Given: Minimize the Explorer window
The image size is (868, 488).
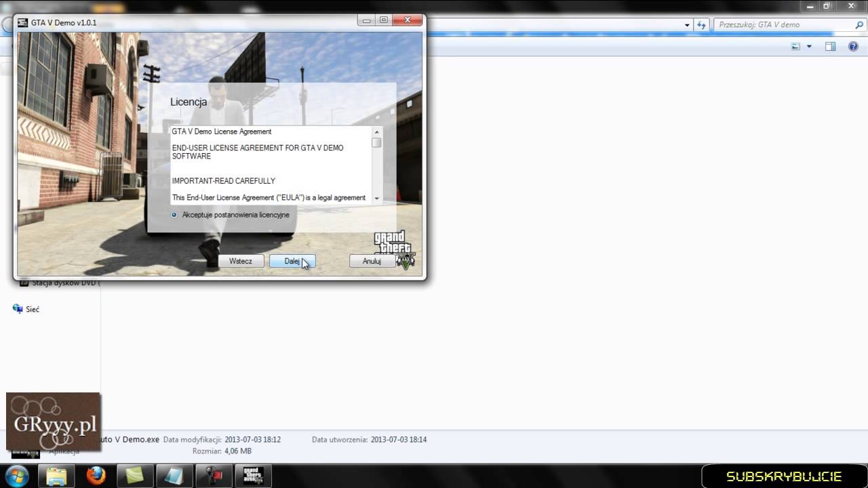Looking at the screenshot, I should (810, 6).
